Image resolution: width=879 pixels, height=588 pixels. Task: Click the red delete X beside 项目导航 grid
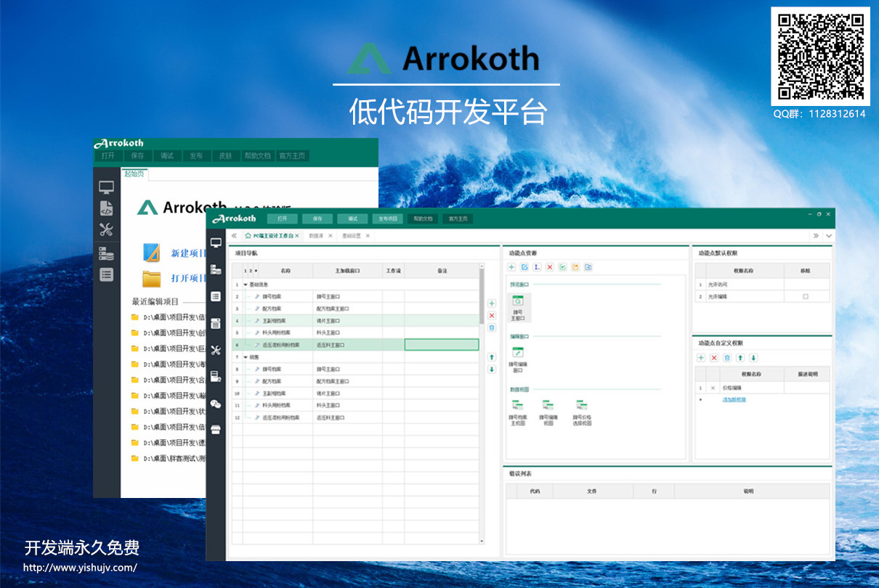(492, 316)
